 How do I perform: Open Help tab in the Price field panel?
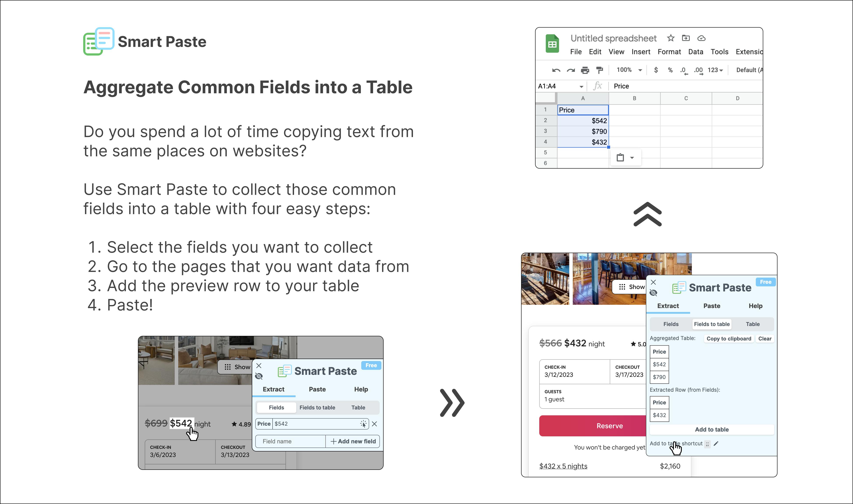[361, 389]
